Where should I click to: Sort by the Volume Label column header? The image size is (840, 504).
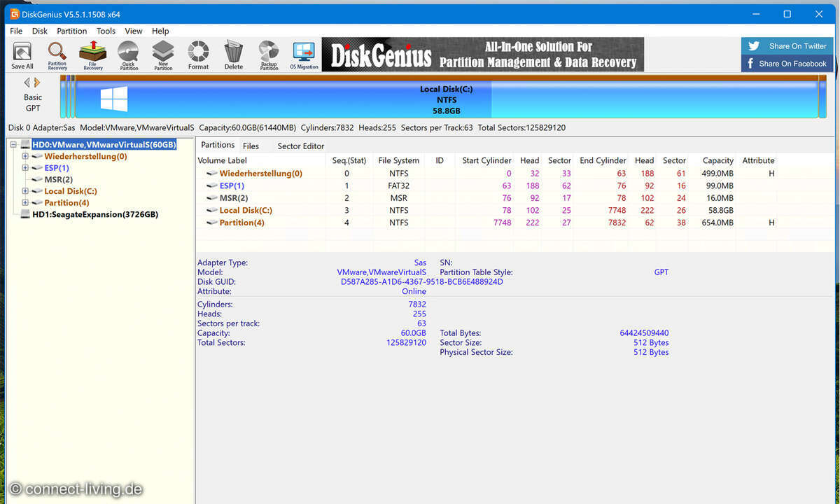coord(222,160)
